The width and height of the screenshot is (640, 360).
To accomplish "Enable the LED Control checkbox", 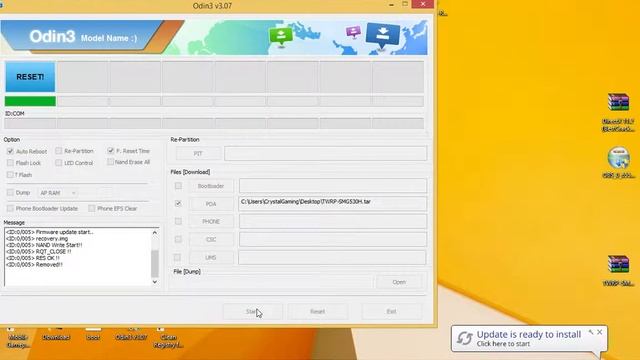I will pyautogui.click(x=59, y=163).
